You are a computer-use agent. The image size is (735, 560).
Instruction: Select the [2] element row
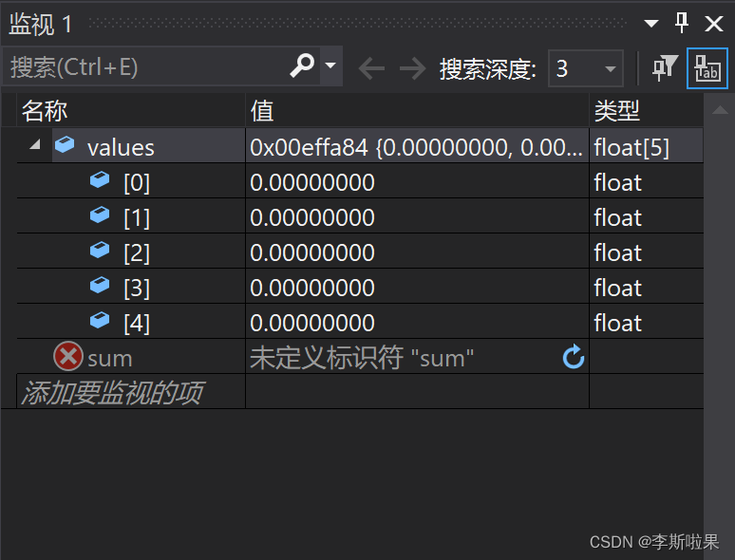click(x=360, y=252)
